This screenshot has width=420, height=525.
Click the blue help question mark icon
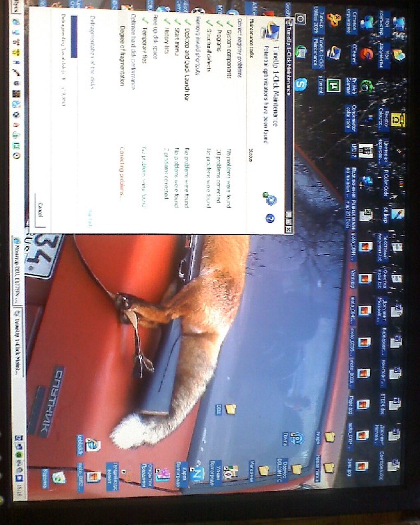270,218
